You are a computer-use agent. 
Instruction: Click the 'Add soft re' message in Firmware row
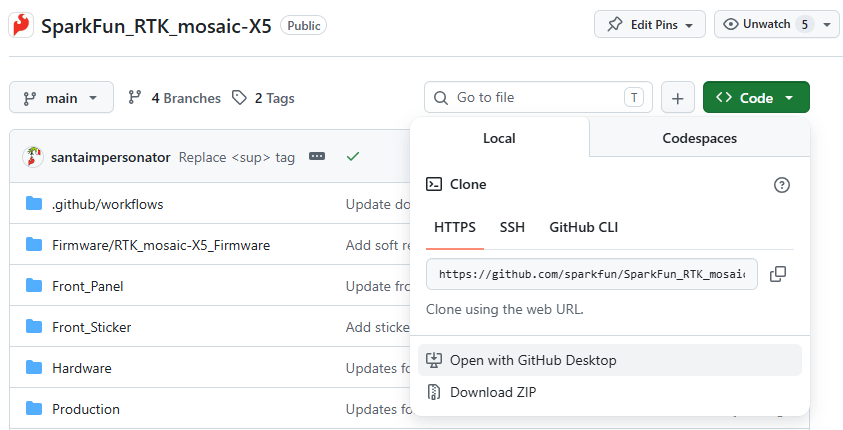point(378,245)
